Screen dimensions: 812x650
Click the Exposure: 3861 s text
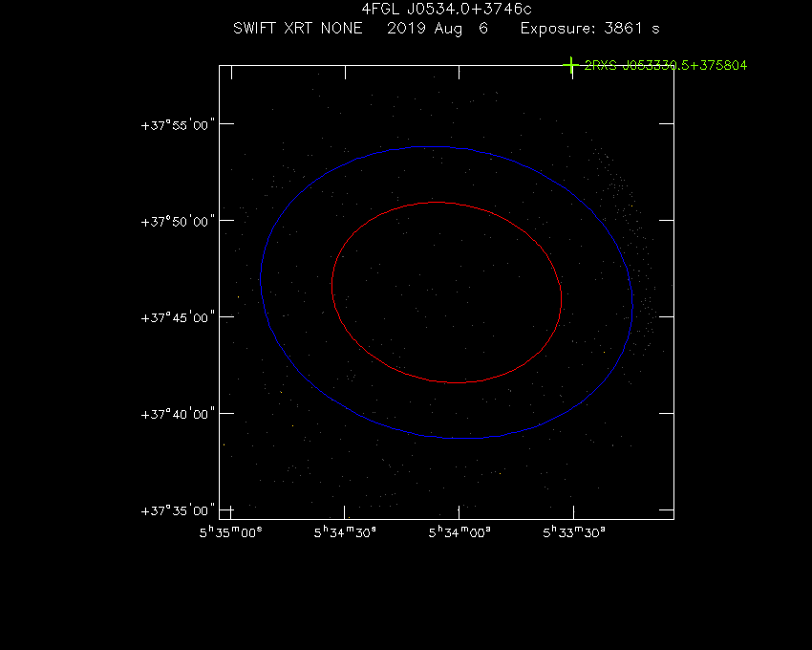click(x=589, y=29)
